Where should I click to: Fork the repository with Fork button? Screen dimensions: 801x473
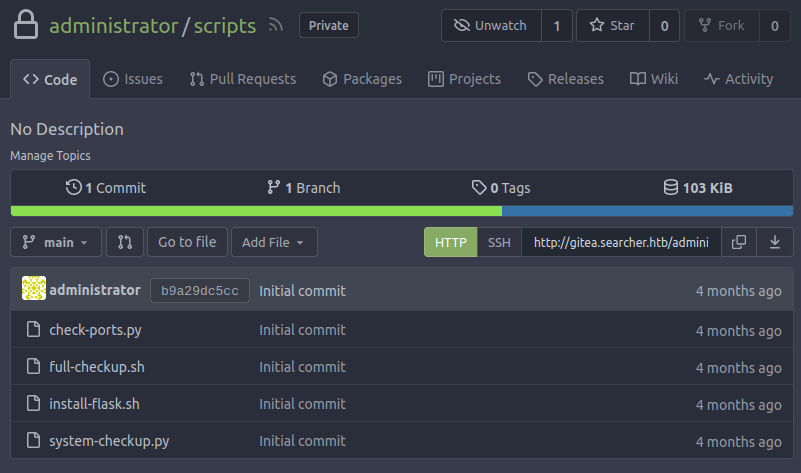[x=722, y=26]
